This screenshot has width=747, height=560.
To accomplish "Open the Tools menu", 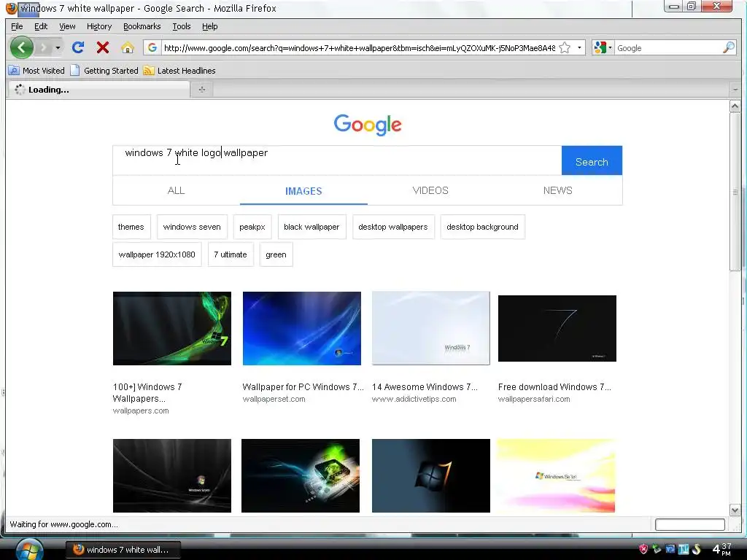I will (x=182, y=26).
